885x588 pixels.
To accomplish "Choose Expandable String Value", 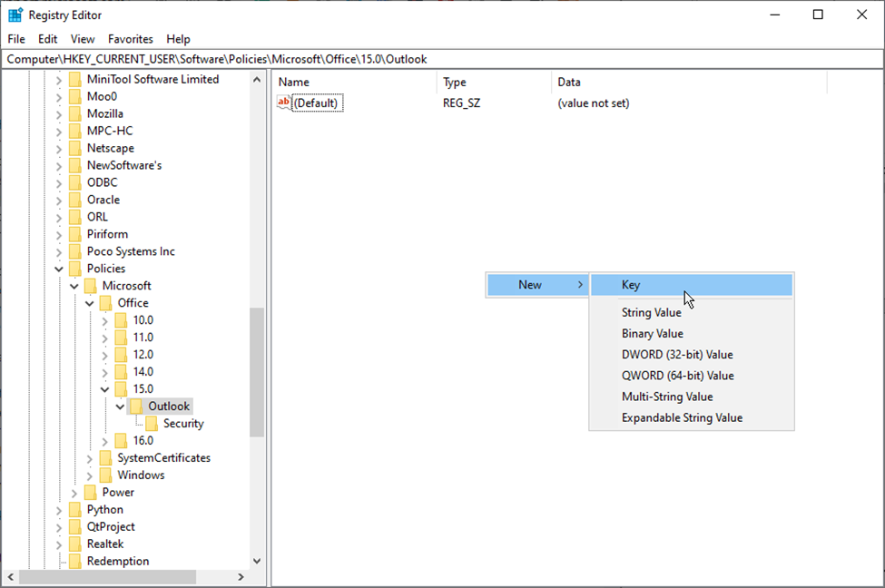I will [692, 417].
